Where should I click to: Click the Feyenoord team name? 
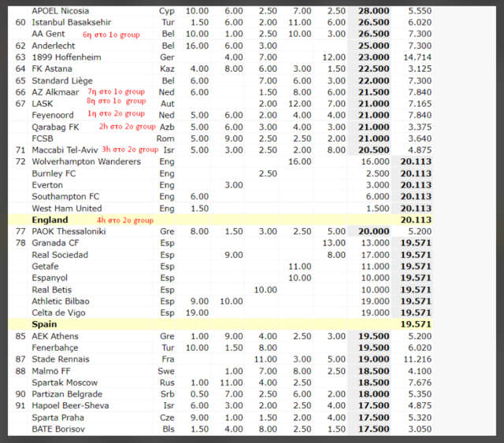pyautogui.click(x=53, y=115)
